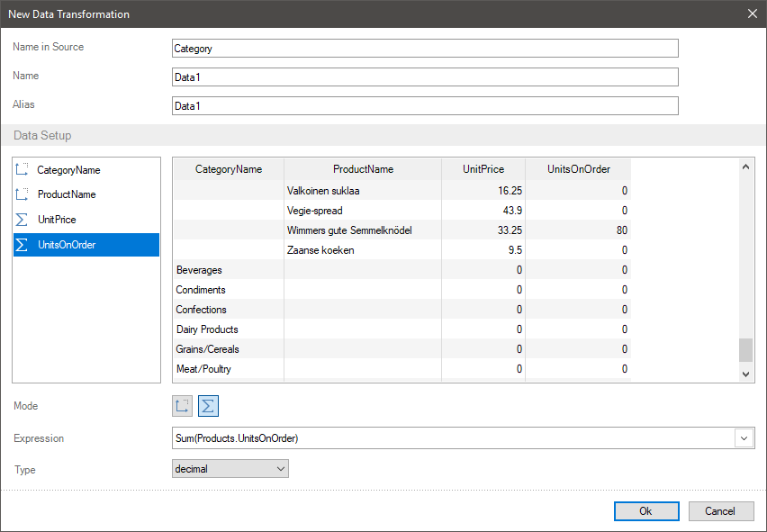Switch Mode to Dimension
Viewport: 767px width, 532px height.
183,406
